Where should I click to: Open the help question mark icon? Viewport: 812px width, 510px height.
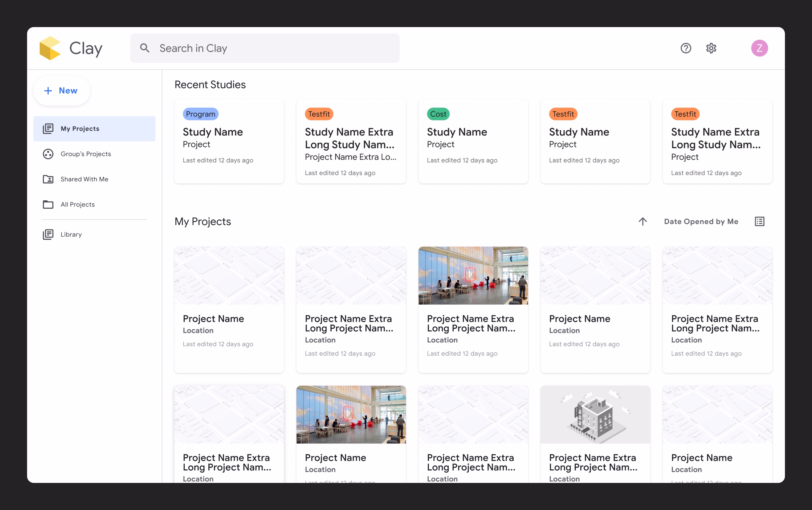tap(686, 48)
